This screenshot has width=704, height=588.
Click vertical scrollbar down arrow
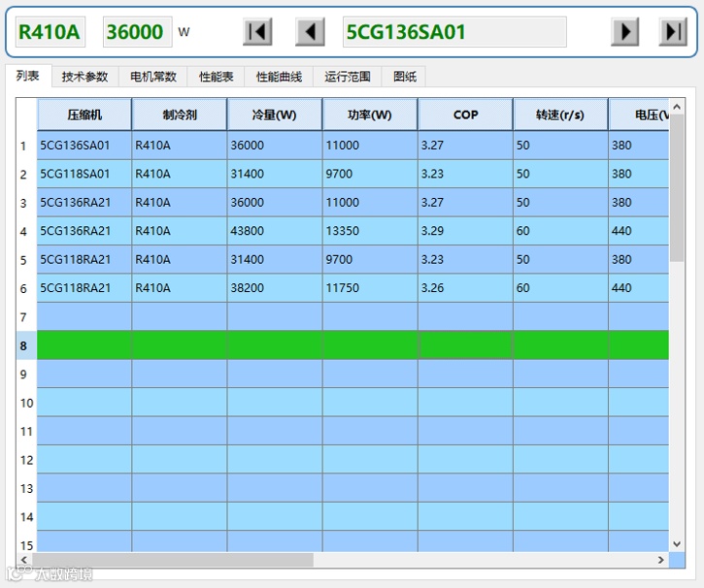[x=677, y=544]
